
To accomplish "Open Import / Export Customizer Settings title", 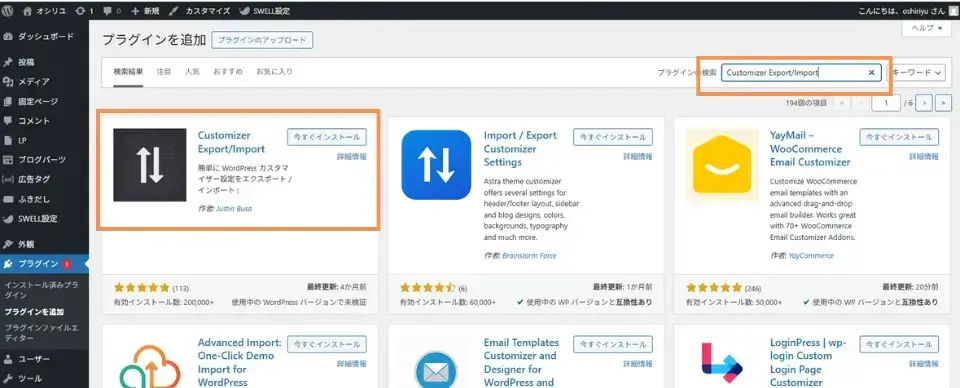I will coord(520,149).
